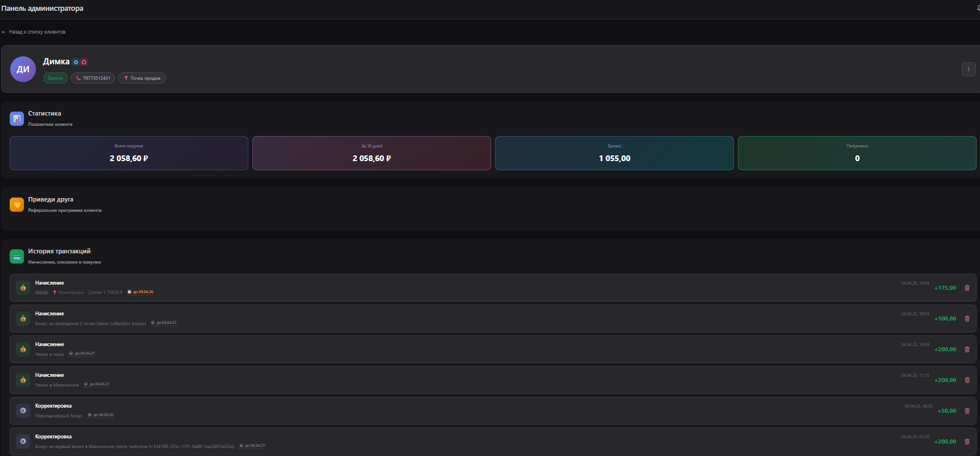The image size is (980, 456).
Task: Delete the +175,00 accrual transaction
Action: point(967,288)
